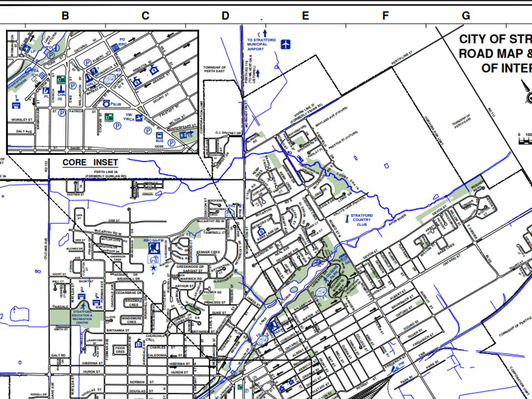This screenshot has height=399, width=532.
Task: Click the INFO circle symbol near Lake Victoria
Action: [x=56, y=48]
